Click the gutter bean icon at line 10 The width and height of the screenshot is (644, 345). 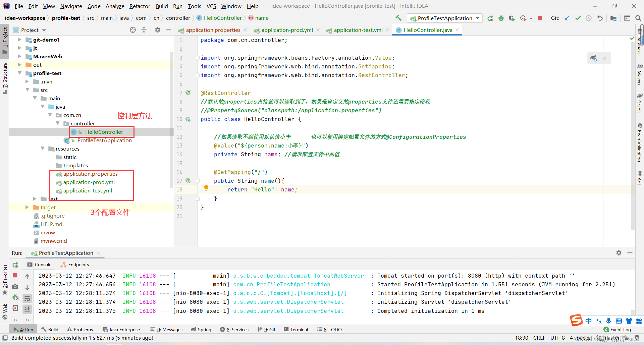188,119
